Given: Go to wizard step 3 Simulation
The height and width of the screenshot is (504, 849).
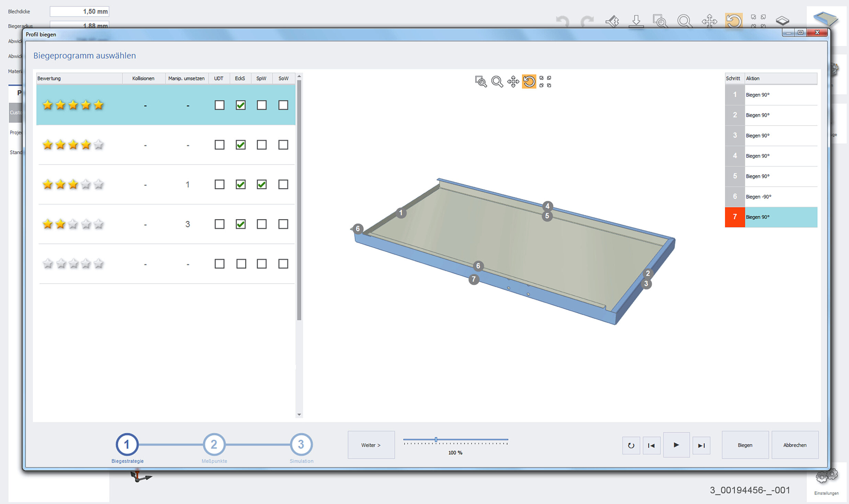Looking at the screenshot, I should tap(301, 444).
